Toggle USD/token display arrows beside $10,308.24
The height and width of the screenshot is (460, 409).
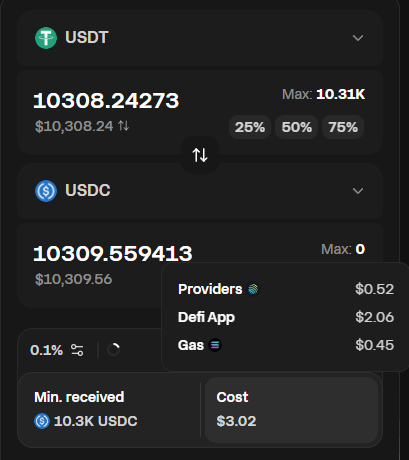(124, 126)
